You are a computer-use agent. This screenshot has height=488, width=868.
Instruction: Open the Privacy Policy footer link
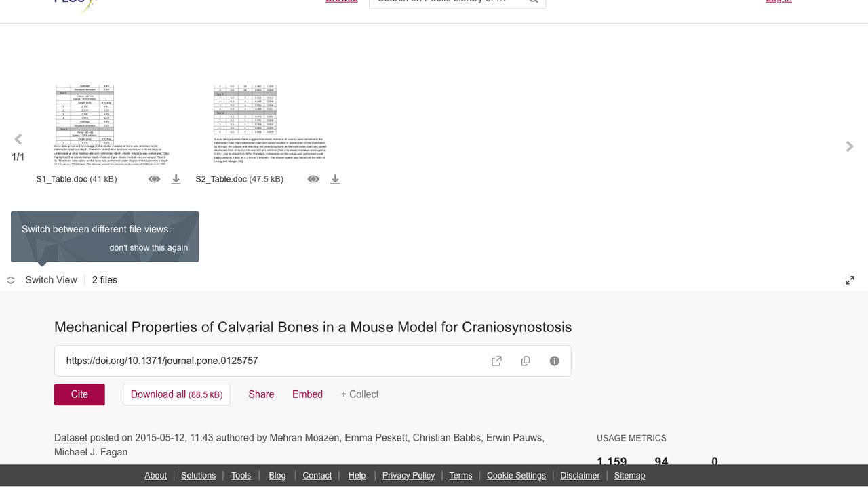click(x=408, y=476)
